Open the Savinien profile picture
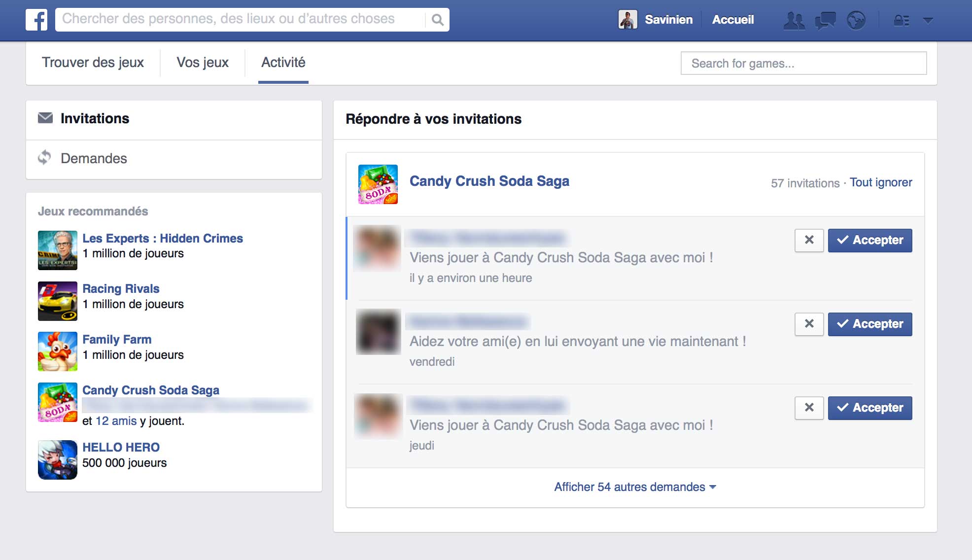The height and width of the screenshot is (560, 972). 627,20
